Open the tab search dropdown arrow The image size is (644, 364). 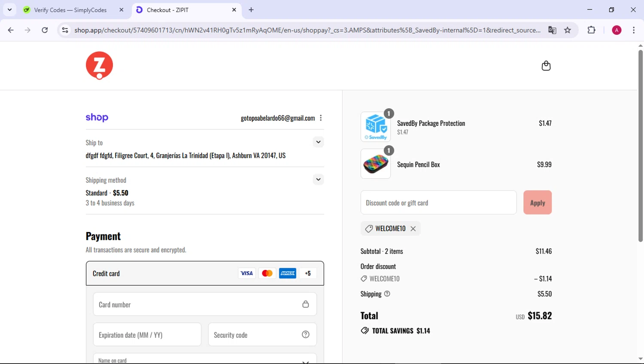9,9
